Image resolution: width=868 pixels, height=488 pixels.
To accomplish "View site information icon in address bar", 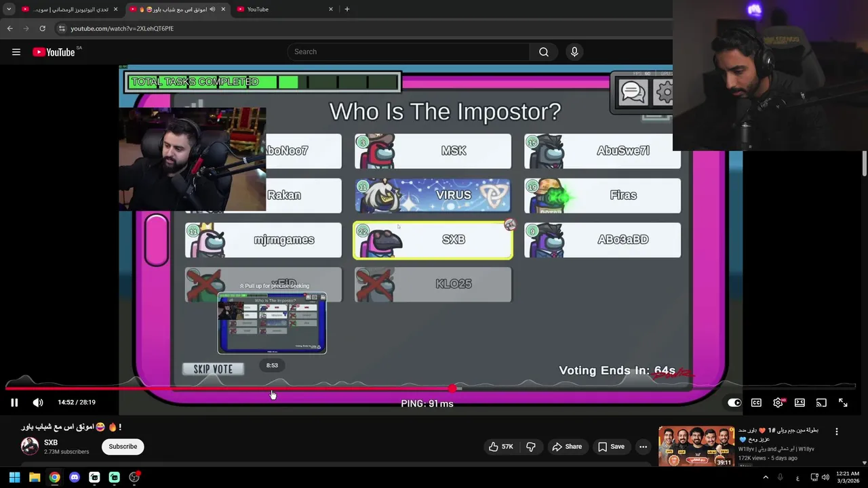I will point(62,28).
